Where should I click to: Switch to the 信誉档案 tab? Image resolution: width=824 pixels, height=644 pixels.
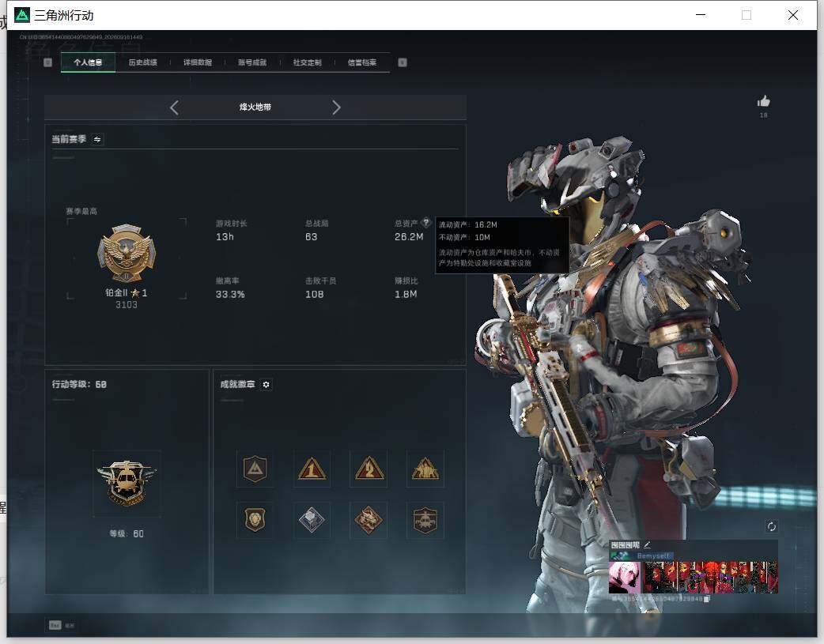click(362, 62)
